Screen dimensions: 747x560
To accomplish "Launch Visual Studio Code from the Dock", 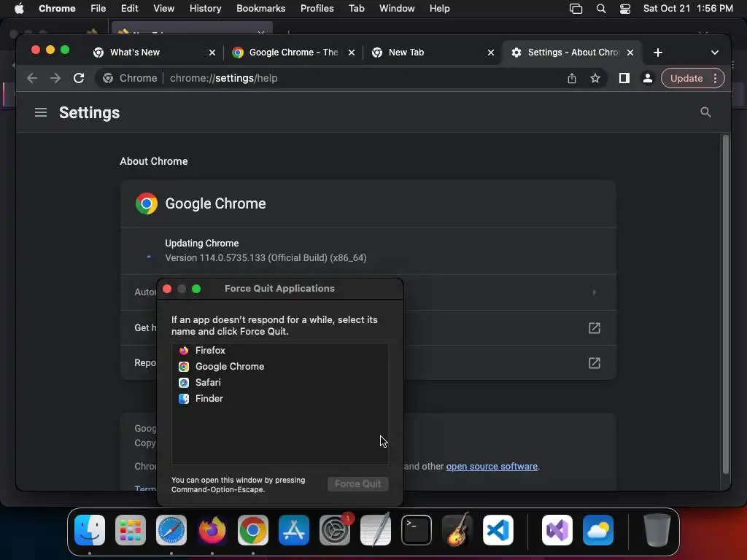I will pos(498,530).
